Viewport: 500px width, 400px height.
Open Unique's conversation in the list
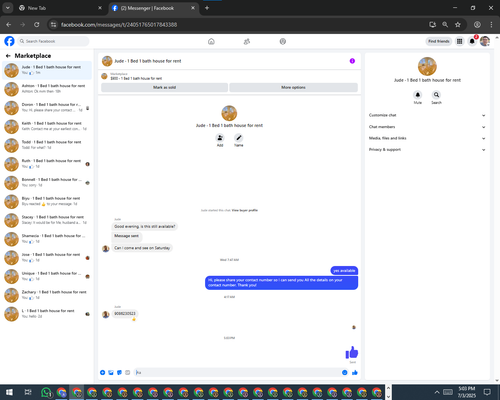47,276
